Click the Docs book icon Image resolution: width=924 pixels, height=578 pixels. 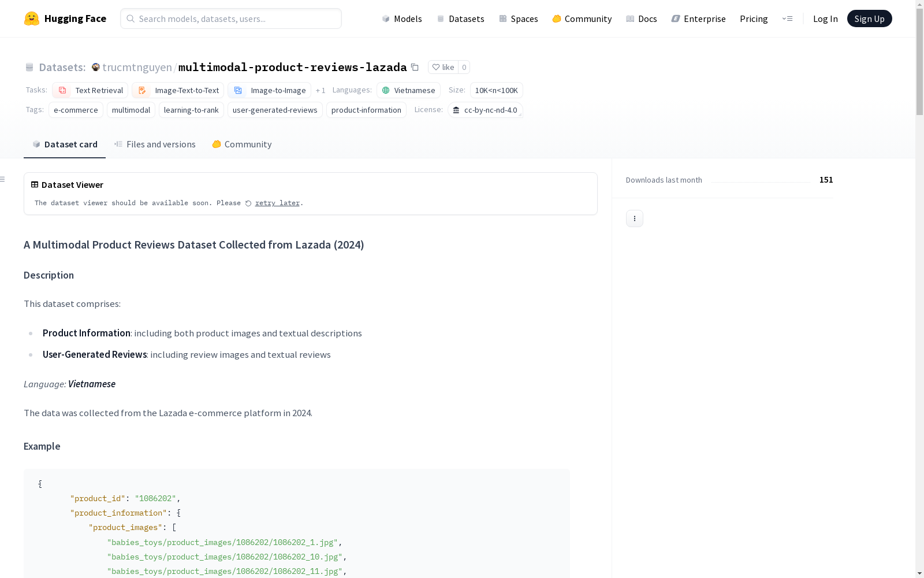(x=630, y=18)
